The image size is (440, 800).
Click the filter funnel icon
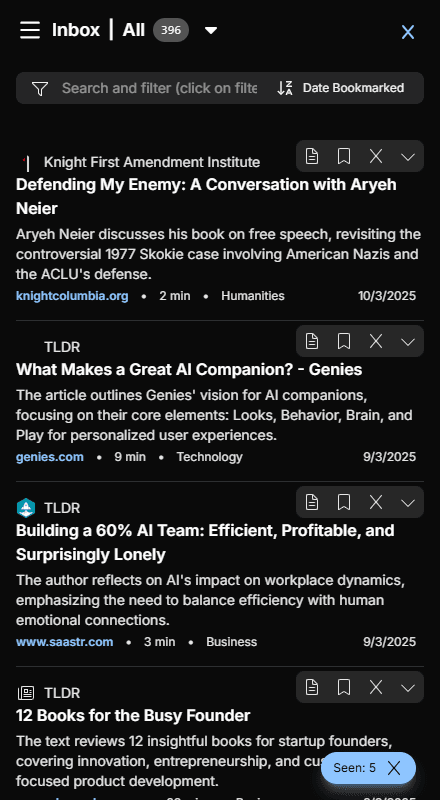pyautogui.click(x=39, y=88)
